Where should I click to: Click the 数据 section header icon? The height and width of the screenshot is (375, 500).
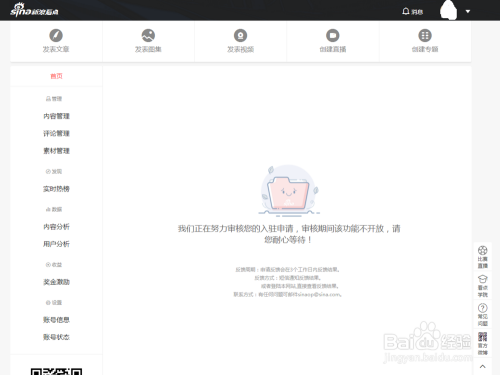pyautogui.click(x=48, y=209)
